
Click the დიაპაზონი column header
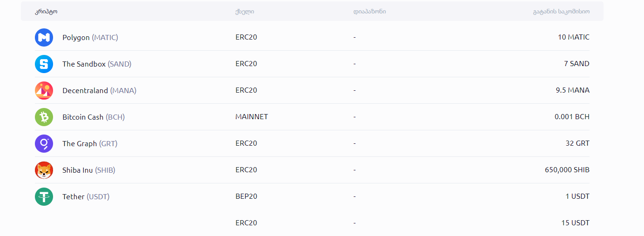[x=369, y=11]
